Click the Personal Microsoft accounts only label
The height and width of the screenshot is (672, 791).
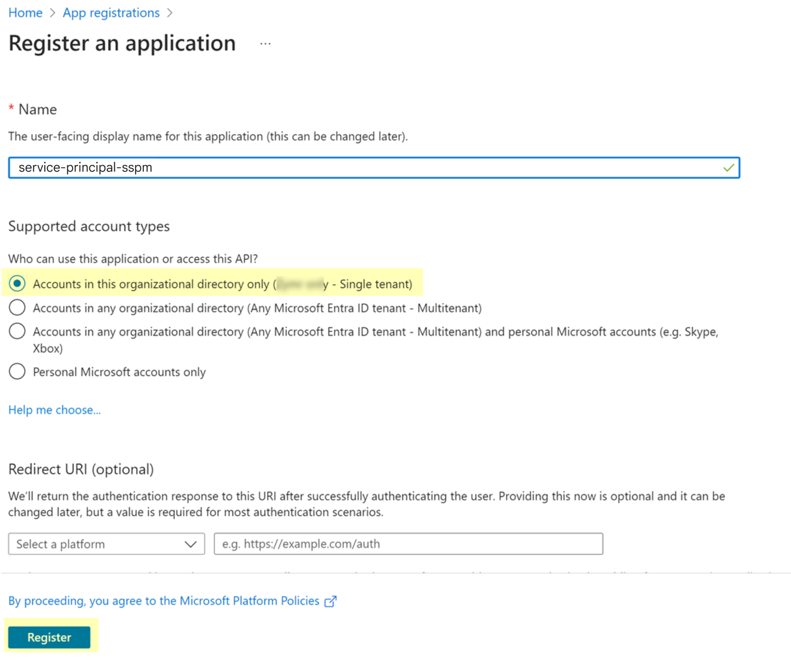pos(119,372)
